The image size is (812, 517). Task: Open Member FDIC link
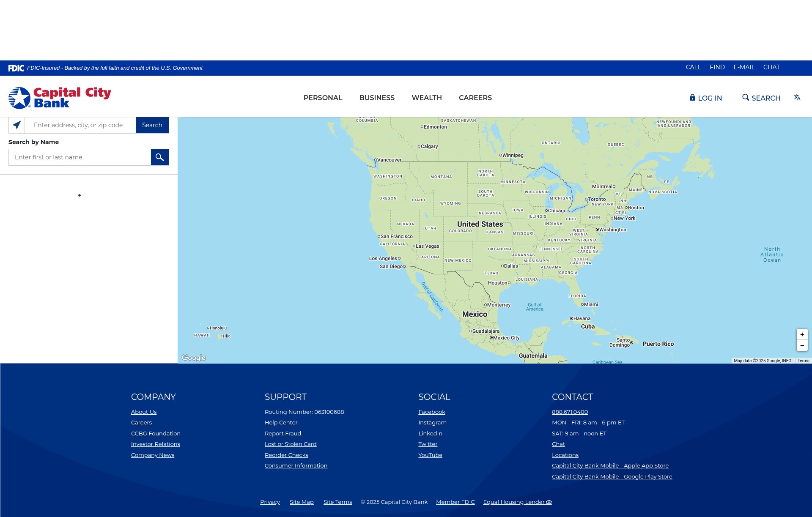tap(455, 502)
